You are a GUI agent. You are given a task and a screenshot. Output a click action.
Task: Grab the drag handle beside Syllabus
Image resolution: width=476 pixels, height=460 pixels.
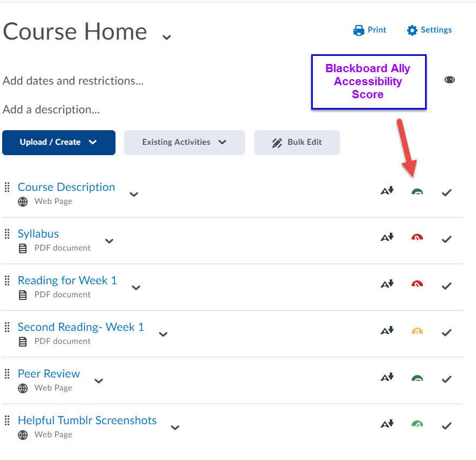pyautogui.click(x=7, y=234)
